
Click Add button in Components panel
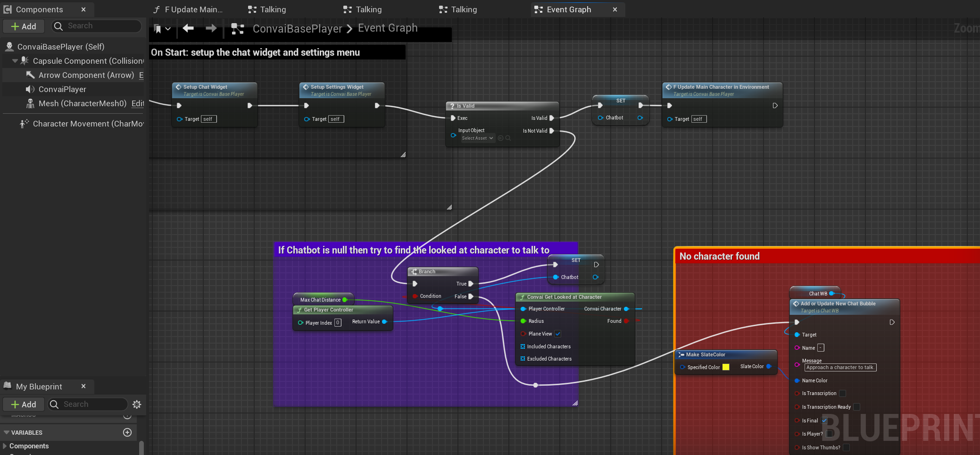(x=24, y=26)
